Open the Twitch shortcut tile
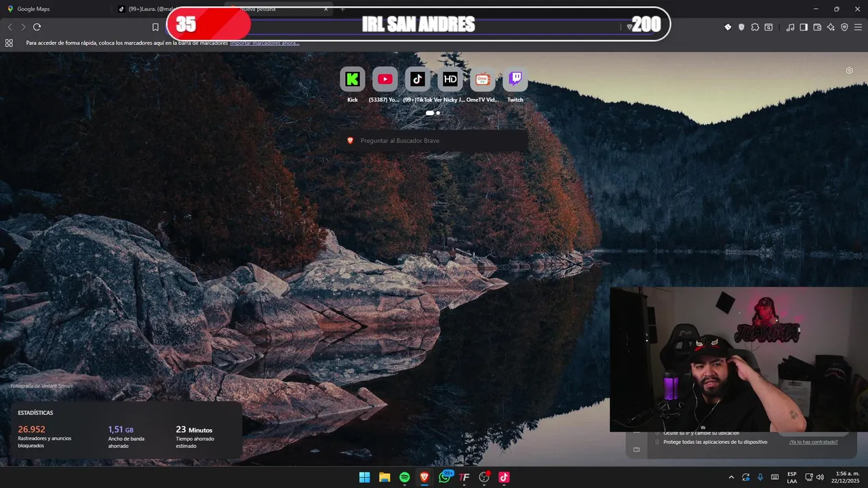 (x=515, y=79)
